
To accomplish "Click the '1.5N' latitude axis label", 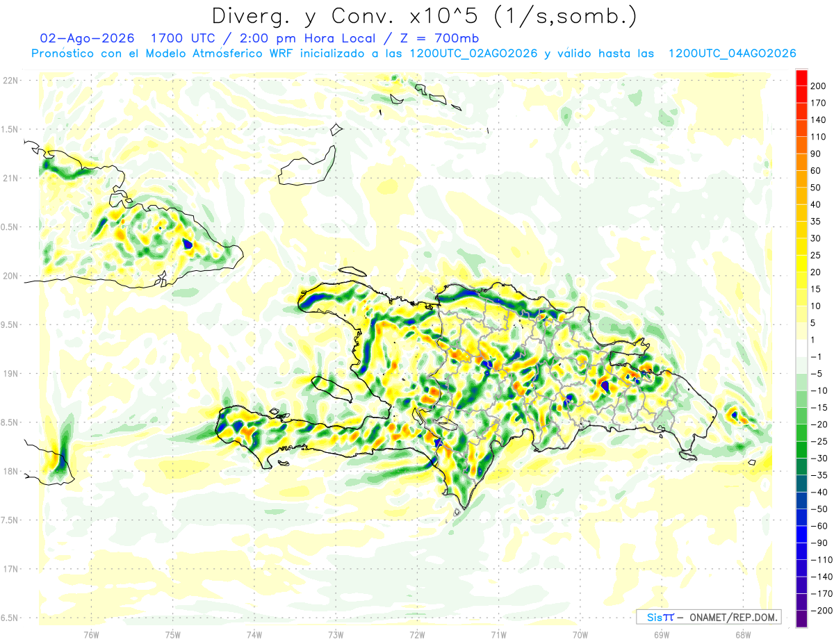I will pyautogui.click(x=10, y=129).
